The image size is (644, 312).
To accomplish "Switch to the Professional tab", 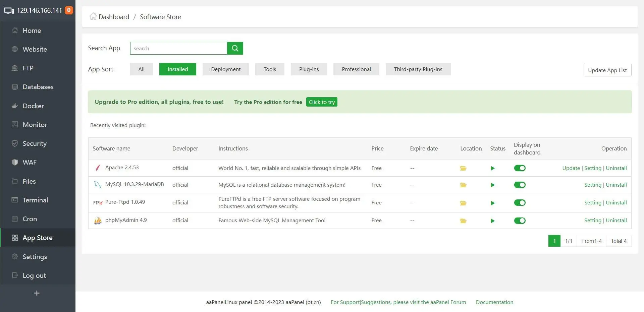I will pos(356,69).
